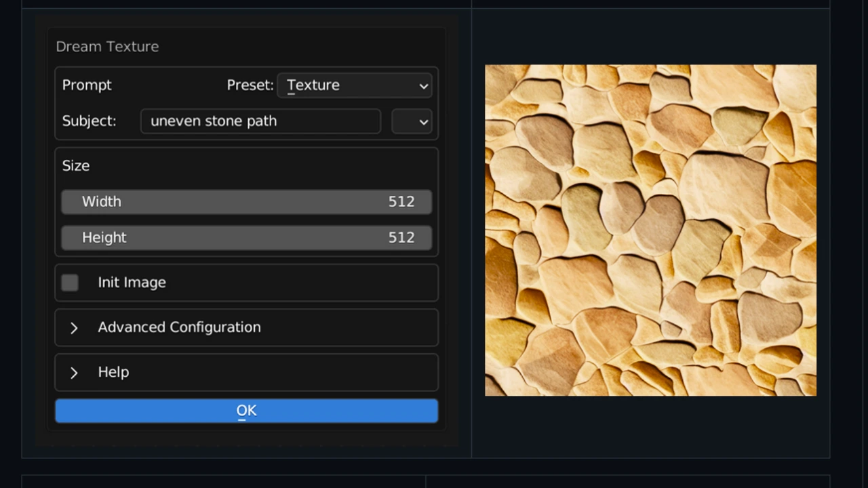Open the Advanced Configuration disclosure arrow
The image size is (868, 488).
point(74,327)
